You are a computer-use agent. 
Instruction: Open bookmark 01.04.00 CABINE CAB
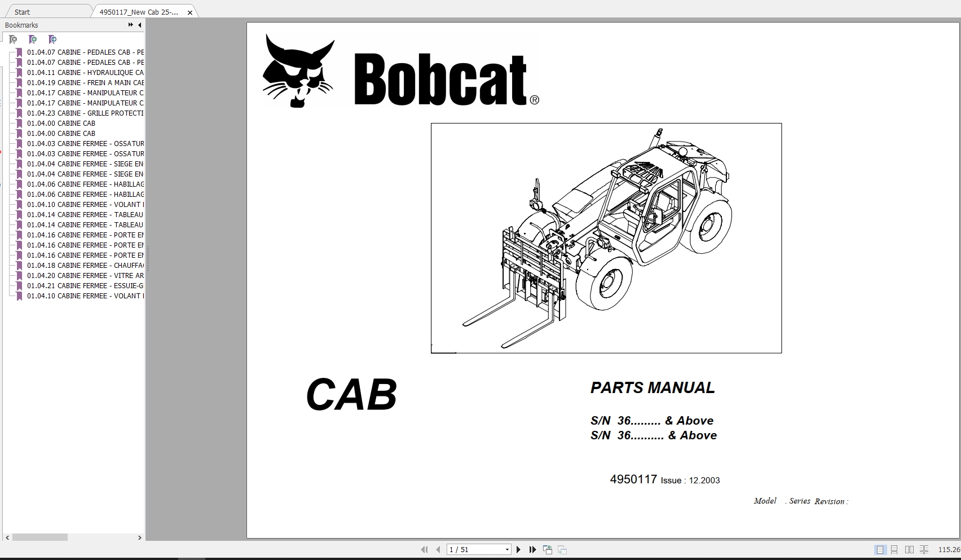(62, 123)
